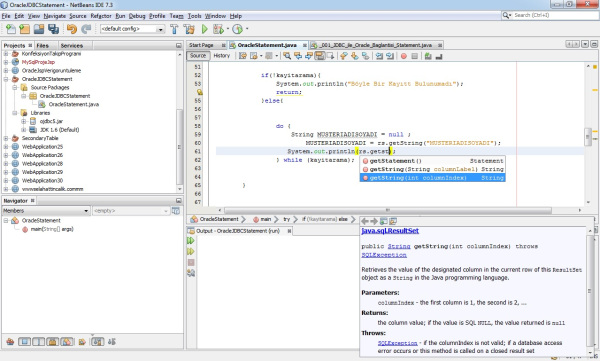Switch to the Services tab
This screenshot has width=600, height=361.
click(x=72, y=45)
